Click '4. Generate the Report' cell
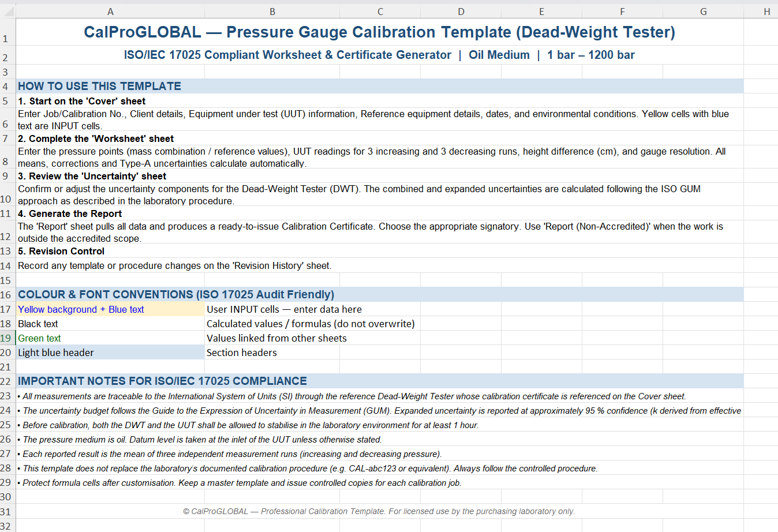 point(380,213)
